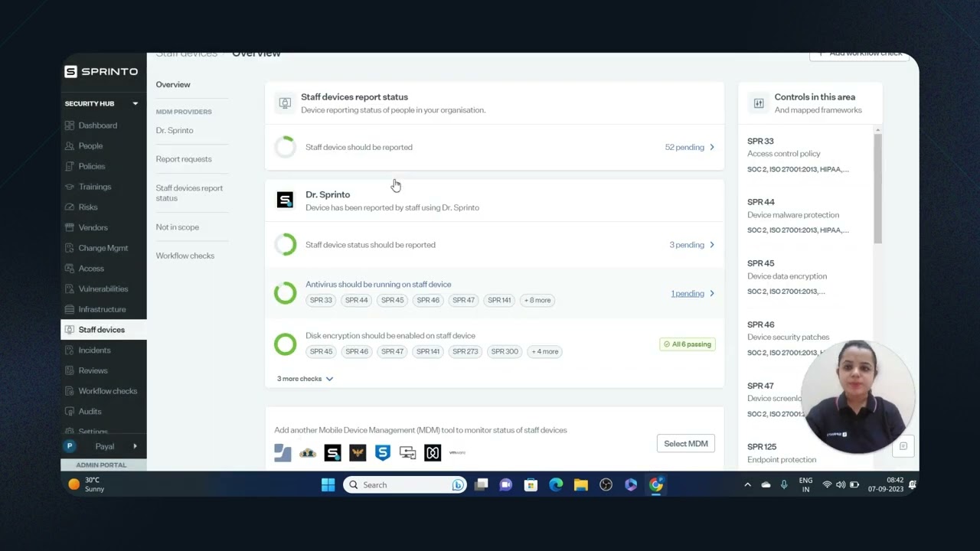The height and width of the screenshot is (551, 980).
Task: Open Microsoft Edge from taskbar
Action: (x=556, y=484)
